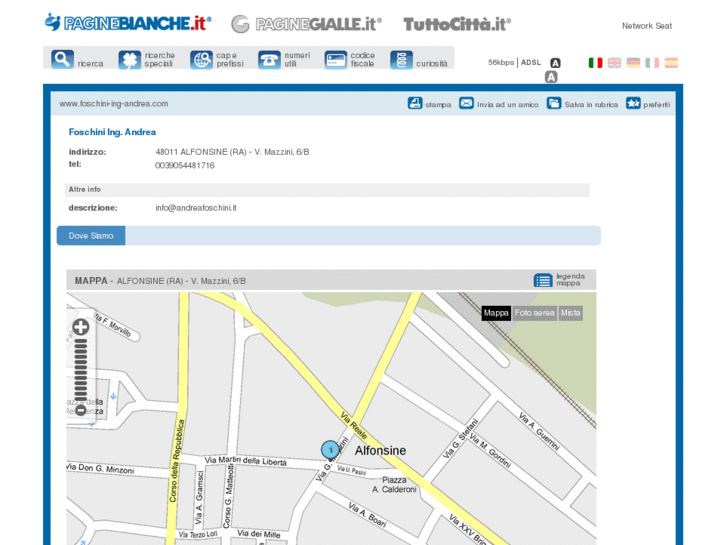Click the info@andreafoschini.it email text

(196, 208)
